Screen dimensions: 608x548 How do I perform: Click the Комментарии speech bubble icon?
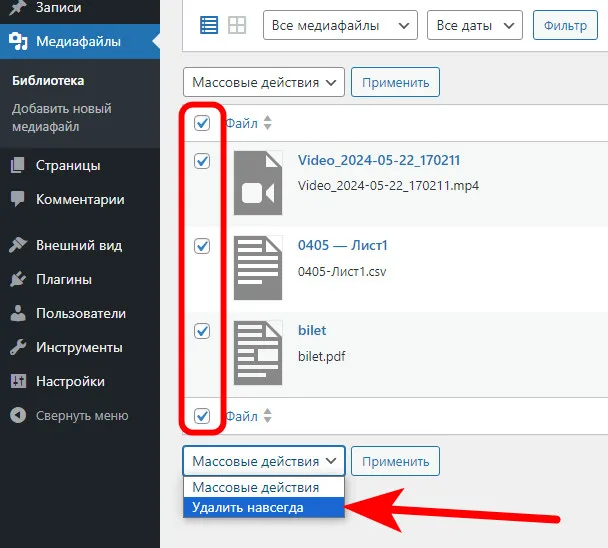click(17, 199)
